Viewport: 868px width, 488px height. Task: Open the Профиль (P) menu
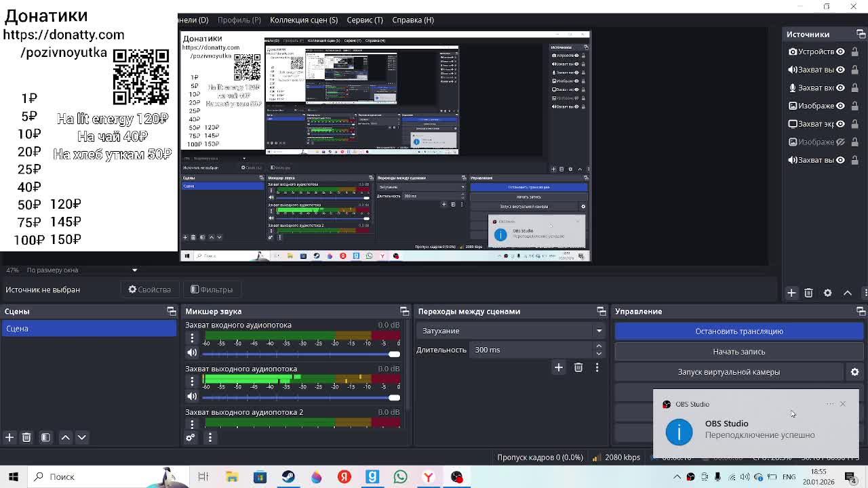pyautogui.click(x=239, y=20)
